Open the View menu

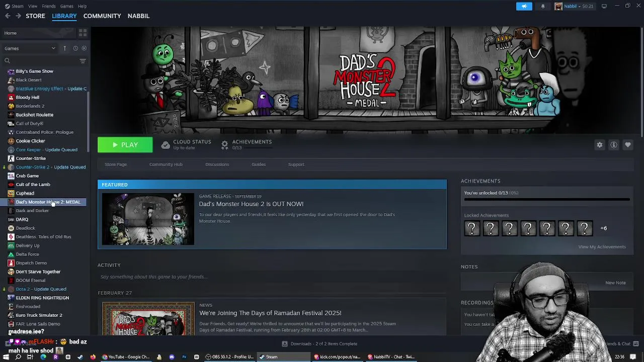click(33, 6)
